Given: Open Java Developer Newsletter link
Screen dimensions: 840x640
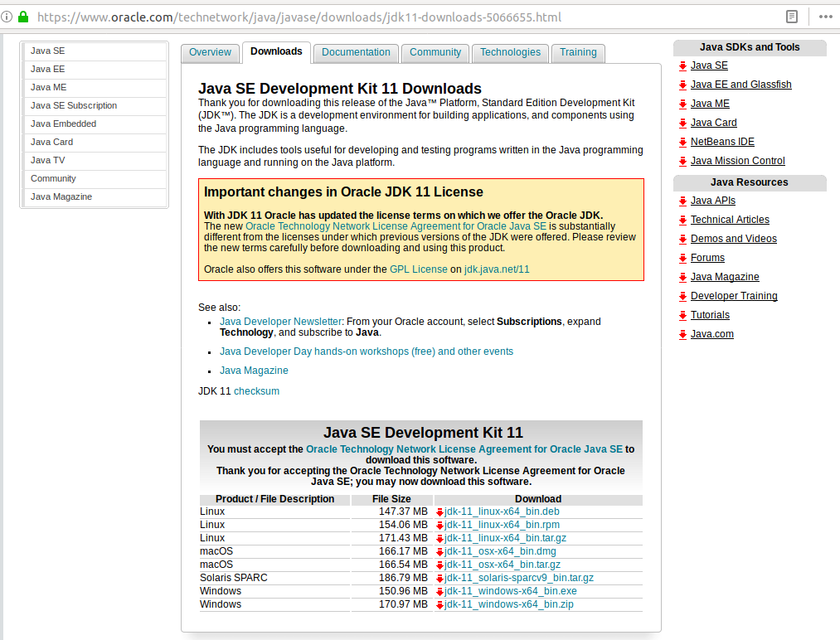Looking at the screenshot, I should click(x=281, y=322).
